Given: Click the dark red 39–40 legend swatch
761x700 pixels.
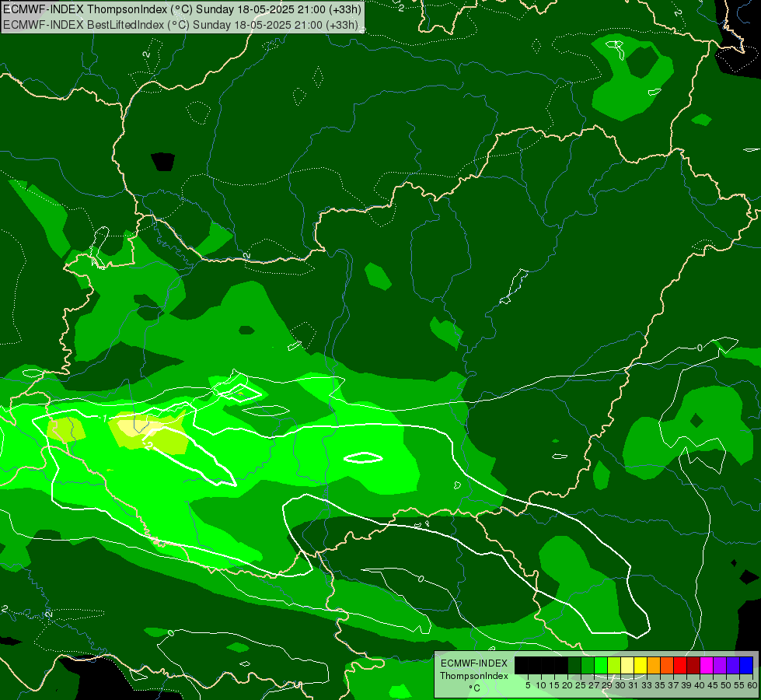Looking at the screenshot, I should click(693, 665).
